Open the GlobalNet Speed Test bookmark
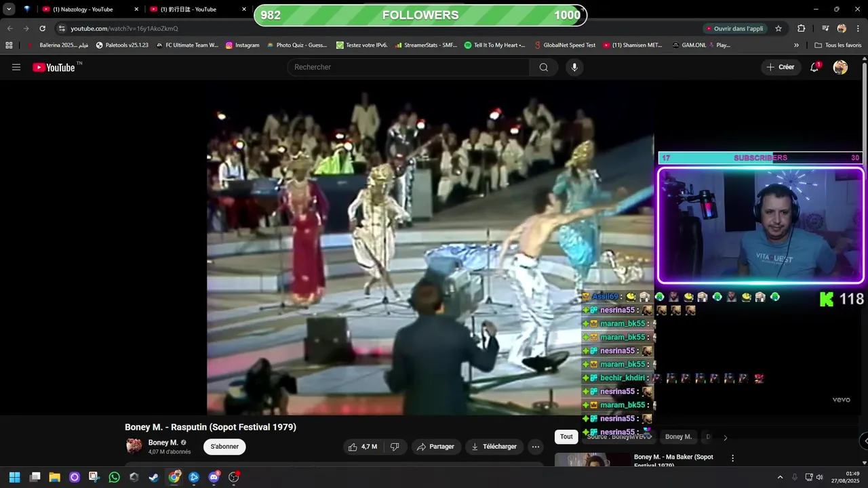Screen dimensions: 868x488 coord(564,45)
